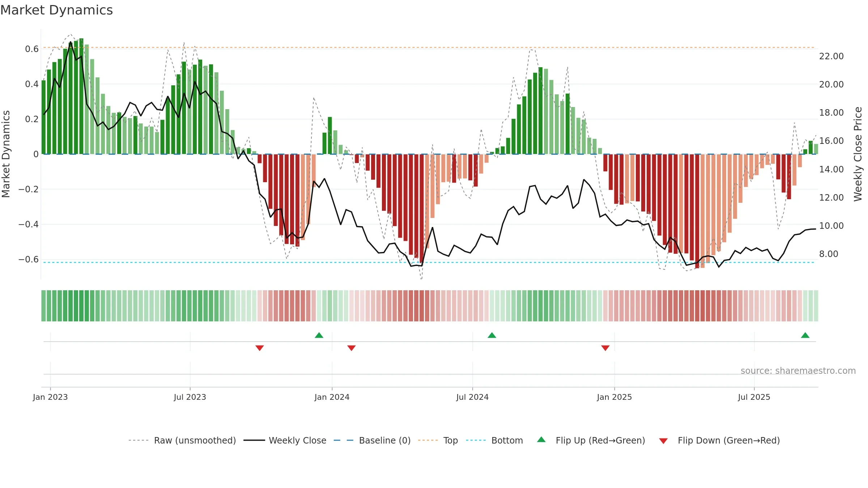Click the Weekly Close Price axis title
Viewport: 868px width, 488px height.
858,154
